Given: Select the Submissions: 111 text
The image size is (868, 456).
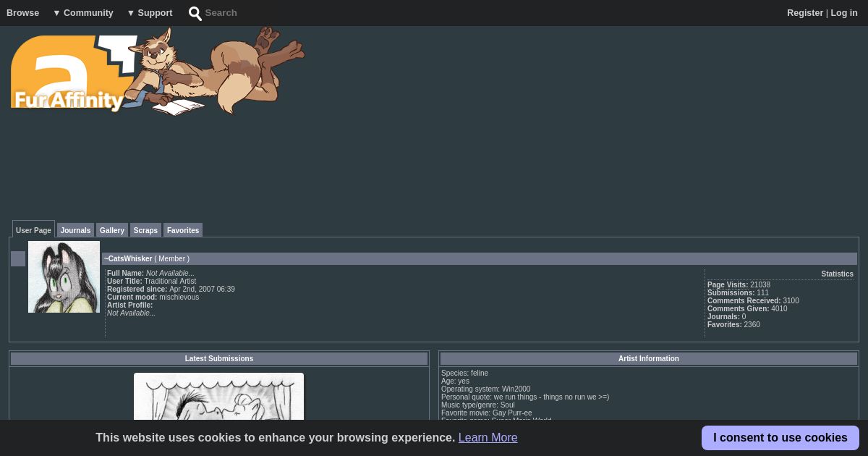Looking at the screenshot, I should (x=738, y=292).
